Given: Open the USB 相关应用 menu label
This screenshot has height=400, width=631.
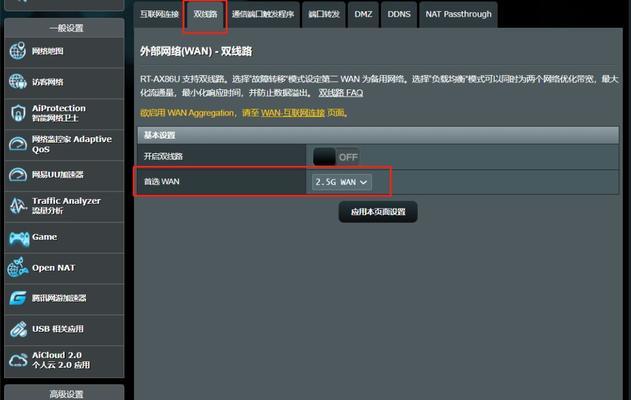Looking at the screenshot, I should 58,329.
